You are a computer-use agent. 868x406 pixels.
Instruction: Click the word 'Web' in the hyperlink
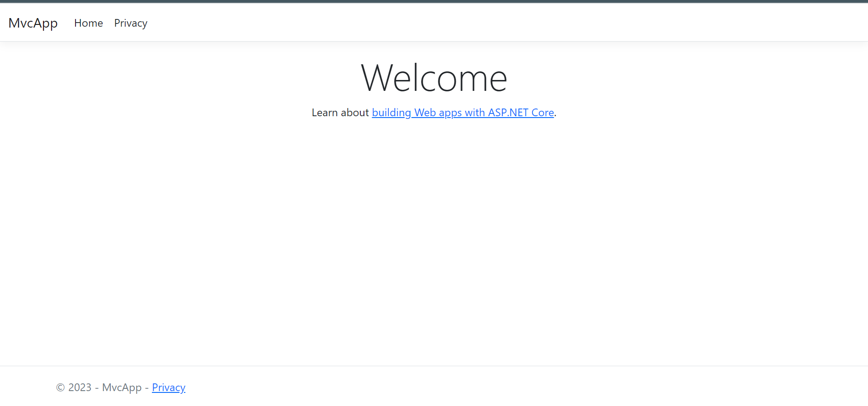click(425, 113)
